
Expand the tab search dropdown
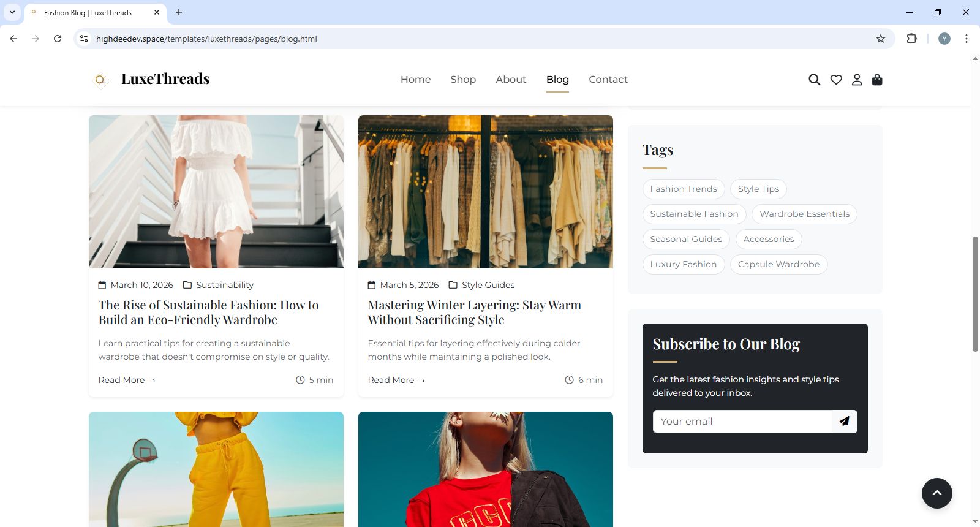click(x=12, y=12)
